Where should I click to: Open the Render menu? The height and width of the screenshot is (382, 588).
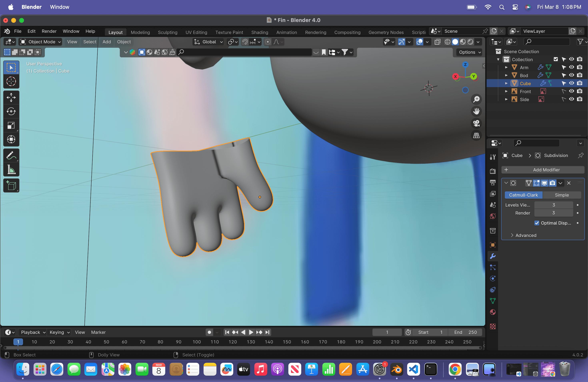[49, 31]
